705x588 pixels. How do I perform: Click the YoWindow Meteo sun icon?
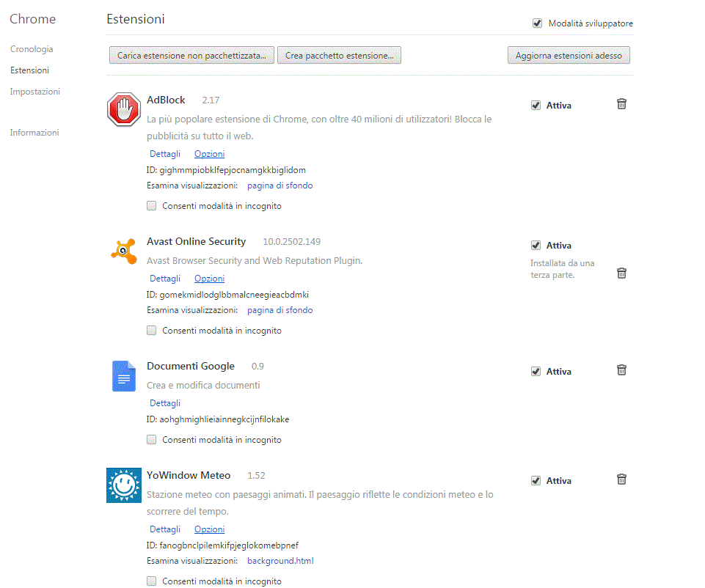click(124, 485)
